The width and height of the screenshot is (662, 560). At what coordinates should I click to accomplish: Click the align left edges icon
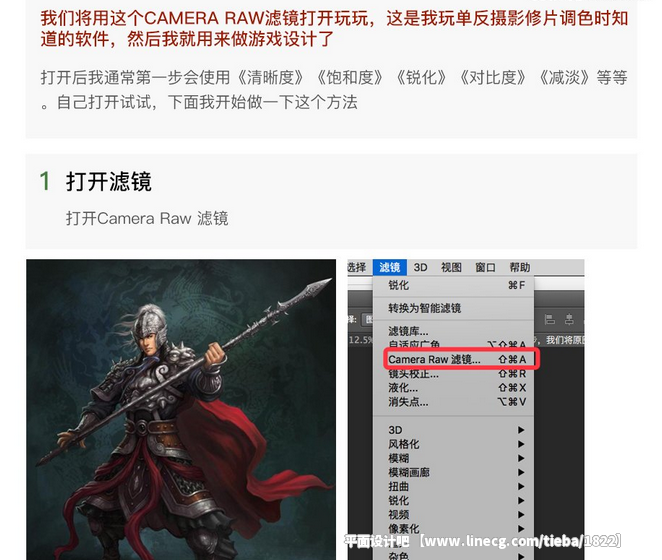(550, 319)
